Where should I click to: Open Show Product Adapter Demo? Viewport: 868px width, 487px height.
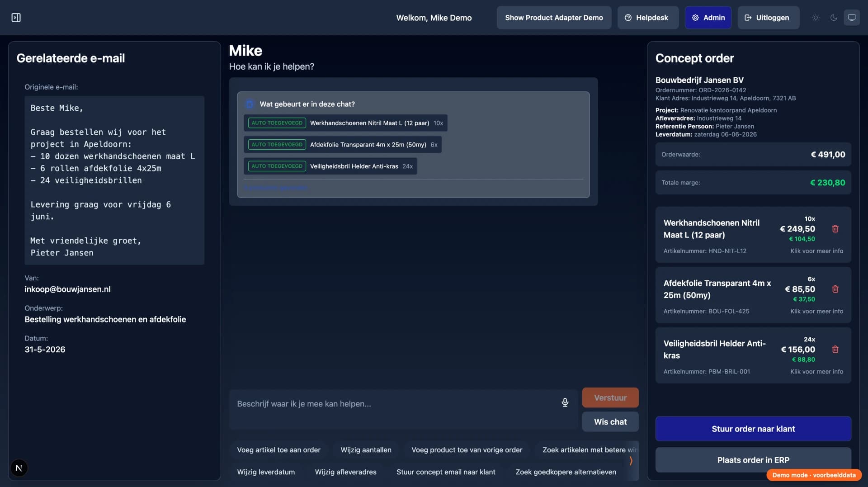pyautogui.click(x=554, y=18)
